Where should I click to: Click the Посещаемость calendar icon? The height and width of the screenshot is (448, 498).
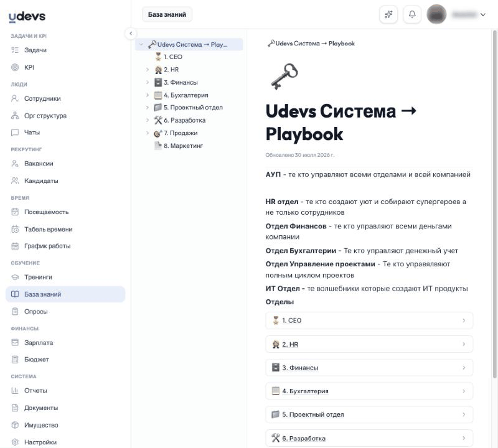(15, 212)
